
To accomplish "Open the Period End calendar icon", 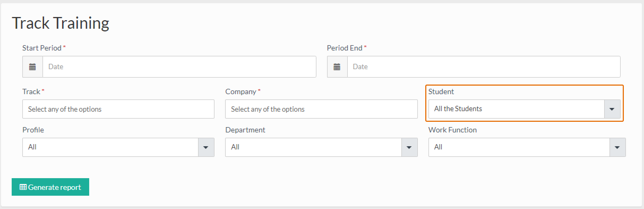I will [337, 67].
